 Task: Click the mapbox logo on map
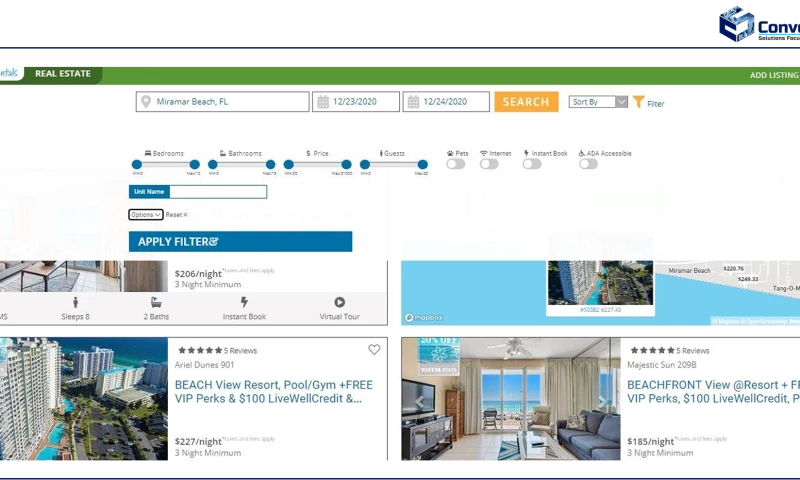tap(423, 317)
